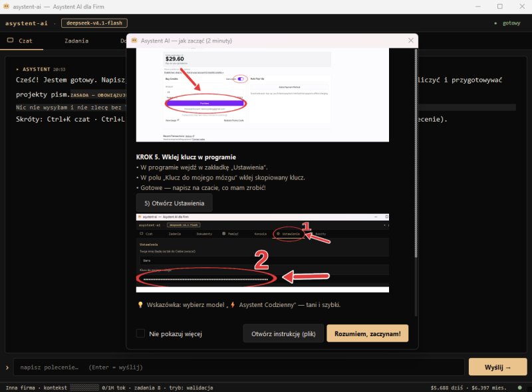532x392 pixels.
Task: Open the Zadania tab
Action: click(76, 41)
